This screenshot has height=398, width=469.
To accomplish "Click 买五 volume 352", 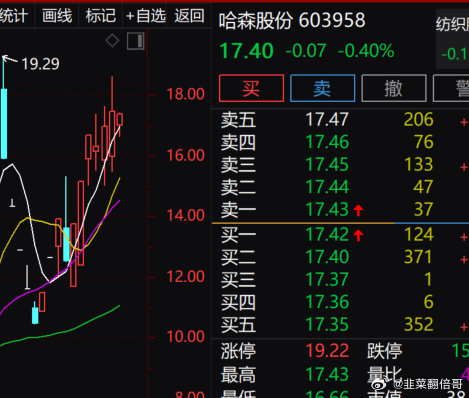I will 419,324.
